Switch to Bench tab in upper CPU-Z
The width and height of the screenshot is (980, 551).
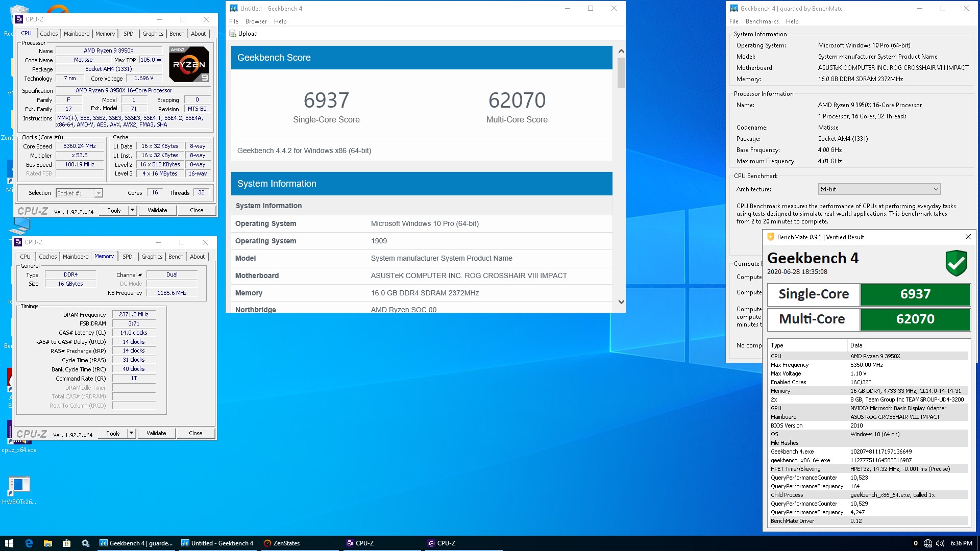177,34
